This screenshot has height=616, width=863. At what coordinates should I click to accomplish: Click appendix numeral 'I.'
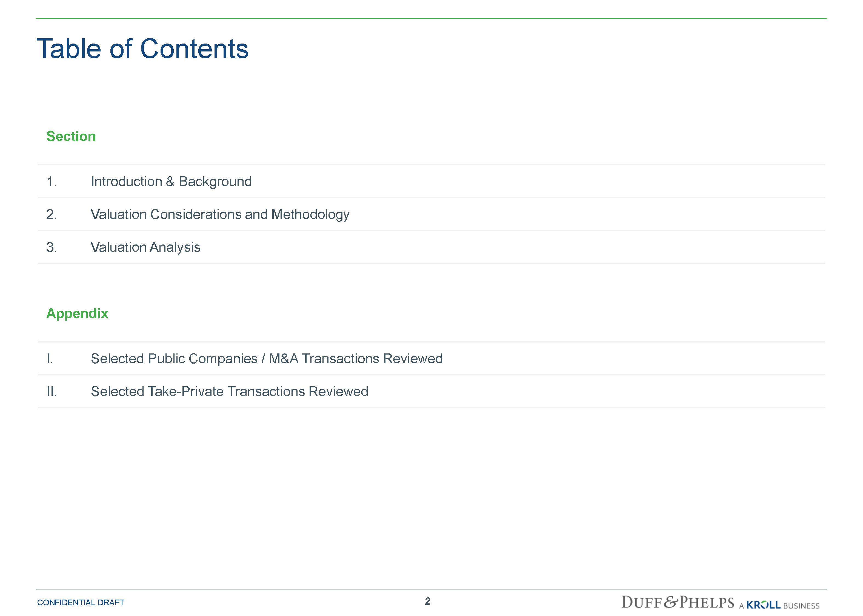point(50,359)
